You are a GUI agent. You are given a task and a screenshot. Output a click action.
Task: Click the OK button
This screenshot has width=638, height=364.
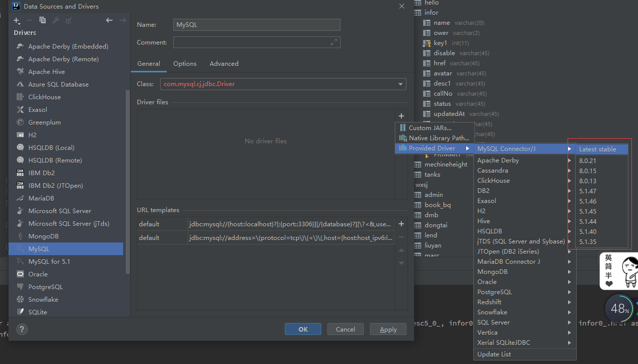[303, 329]
